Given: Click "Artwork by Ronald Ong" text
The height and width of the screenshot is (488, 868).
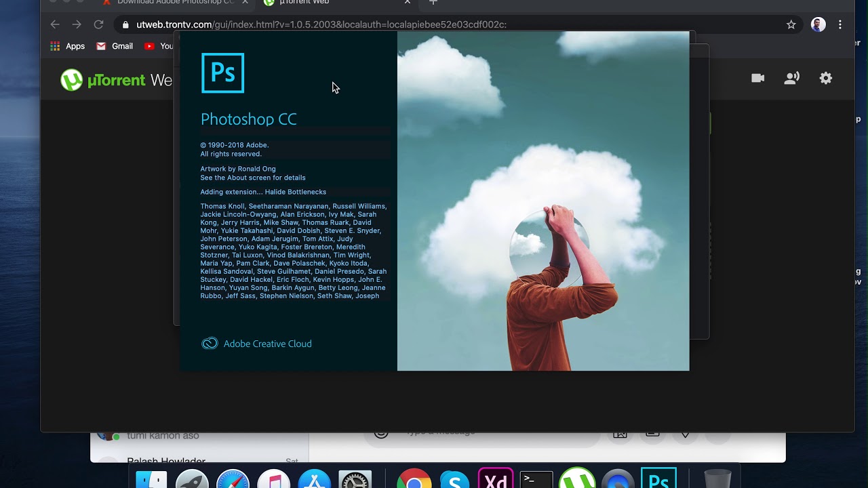Looking at the screenshot, I should tap(238, 169).
